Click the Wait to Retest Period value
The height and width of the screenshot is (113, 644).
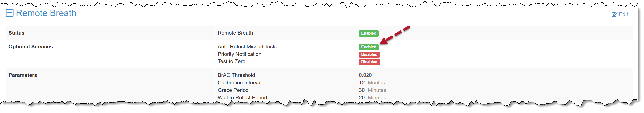pos(372,98)
